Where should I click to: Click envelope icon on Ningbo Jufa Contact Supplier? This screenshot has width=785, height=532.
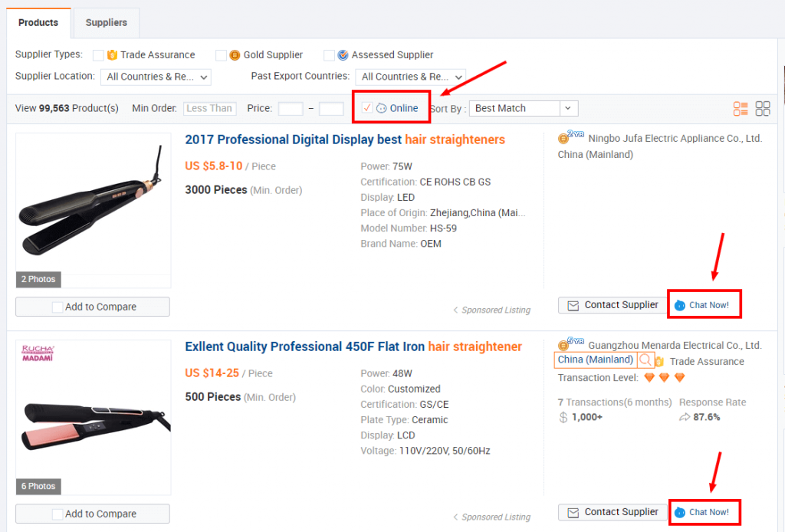(x=573, y=305)
